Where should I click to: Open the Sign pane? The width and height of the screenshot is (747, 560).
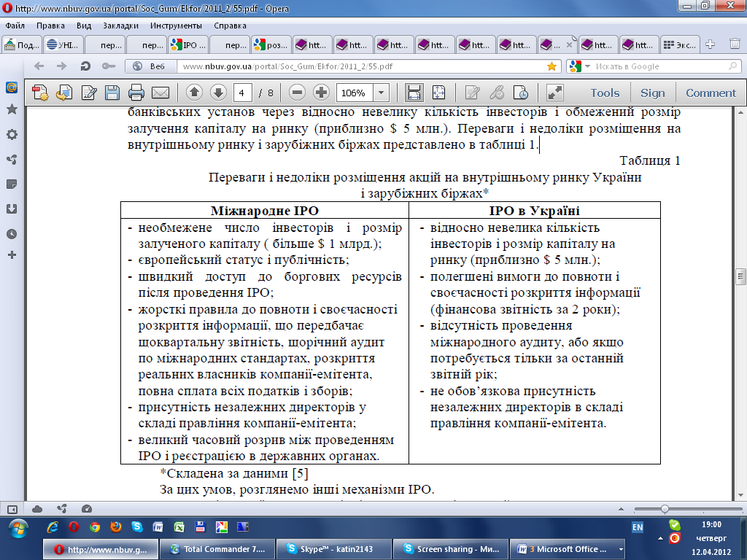653,93
